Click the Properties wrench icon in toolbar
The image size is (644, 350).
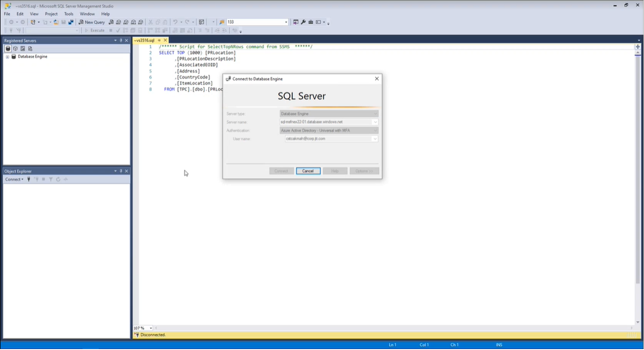(303, 22)
